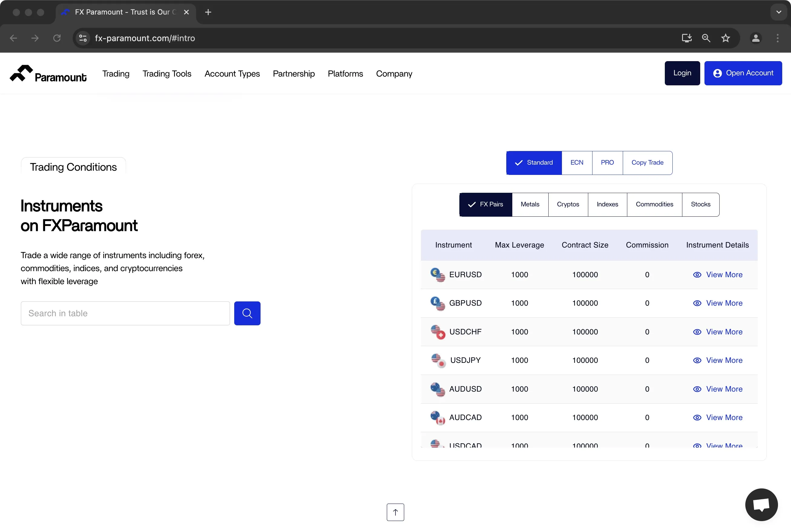Click the install app icon in the address bar
The width and height of the screenshot is (791, 532).
[687, 38]
